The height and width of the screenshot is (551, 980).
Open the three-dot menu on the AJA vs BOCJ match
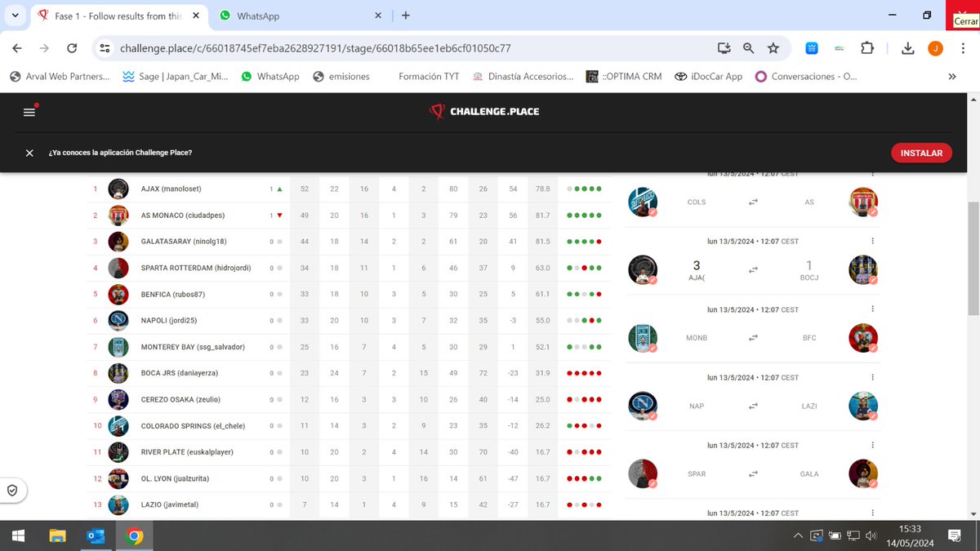coord(872,240)
